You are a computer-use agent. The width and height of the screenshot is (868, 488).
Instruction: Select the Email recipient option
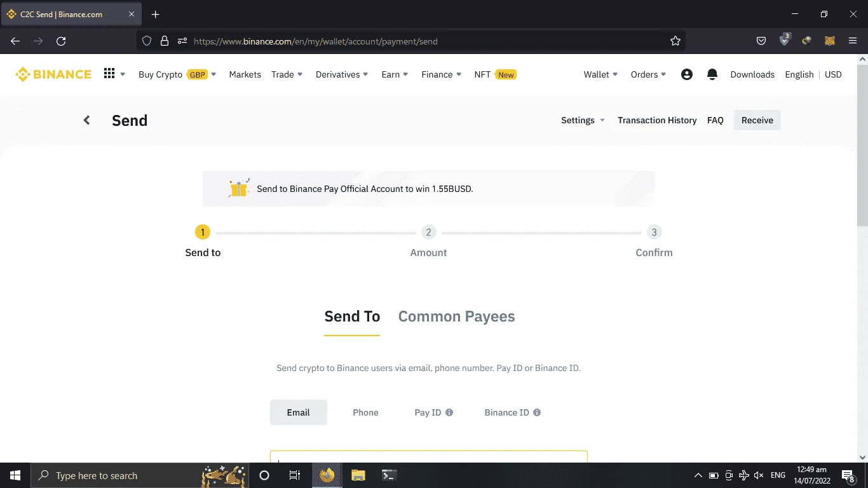(299, 412)
